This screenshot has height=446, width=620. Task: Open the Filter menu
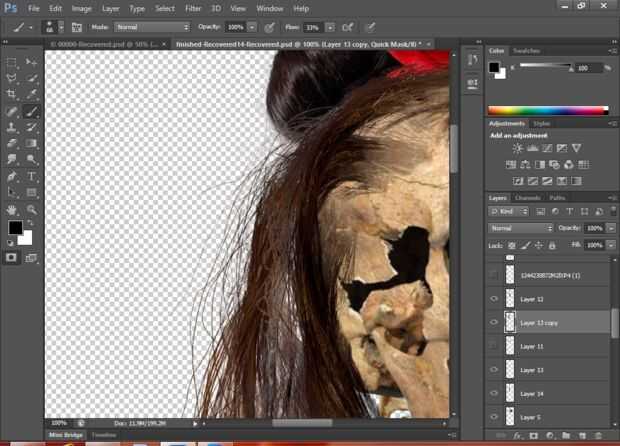(x=193, y=8)
